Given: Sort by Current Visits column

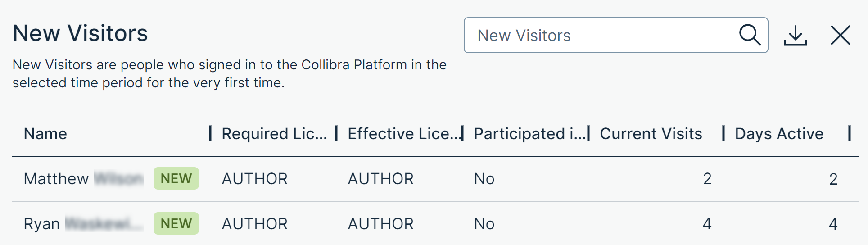Looking at the screenshot, I should coord(651,134).
